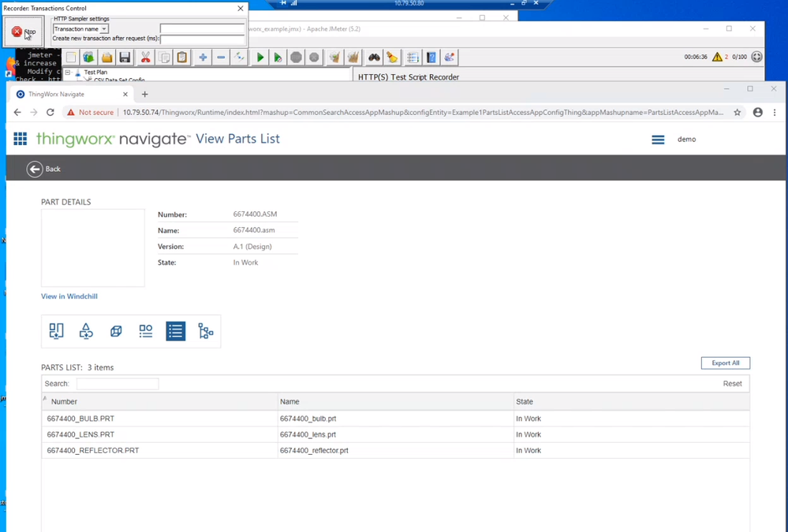Screen dimensions: 788x532
Task: Open the browser three-dot menu
Action: coord(775,113)
